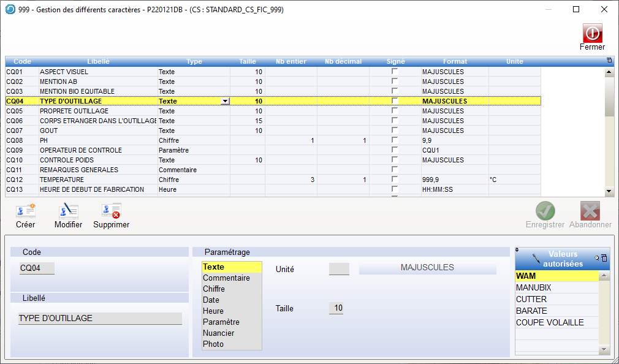Viewport: 619px width, 364px height.
Task: Select MANUBIX in the authorized values list
Action: [533, 287]
